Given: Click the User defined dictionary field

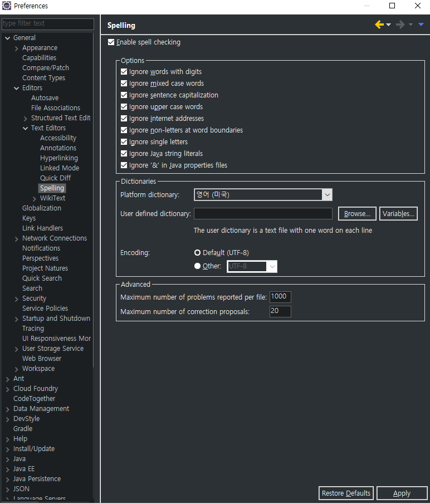Looking at the screenshot, I should [x=263, y=214].
